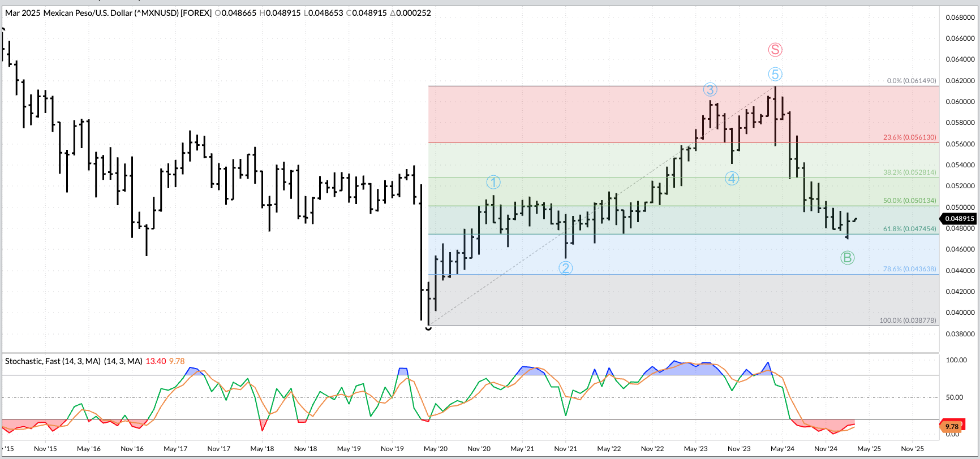980x459 pixels.
Task: Click the Nov '24 date on time axis
Action: pos(826,449)
